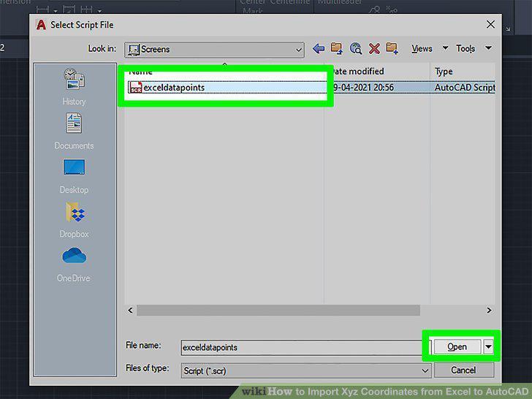This screenshot has height=399, width=532.
Task: Click the red Delete X icon
Action: [x=374, y=49]
